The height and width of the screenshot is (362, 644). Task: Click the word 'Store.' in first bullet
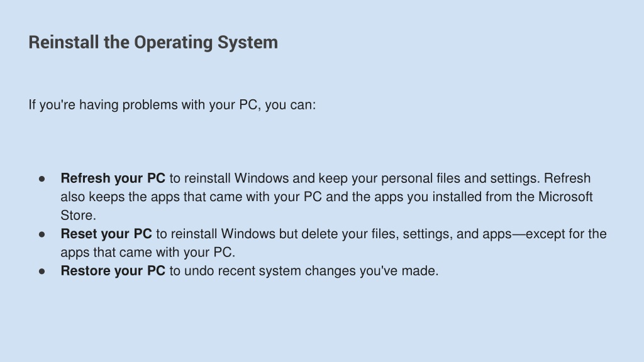(x=79, y=216)
